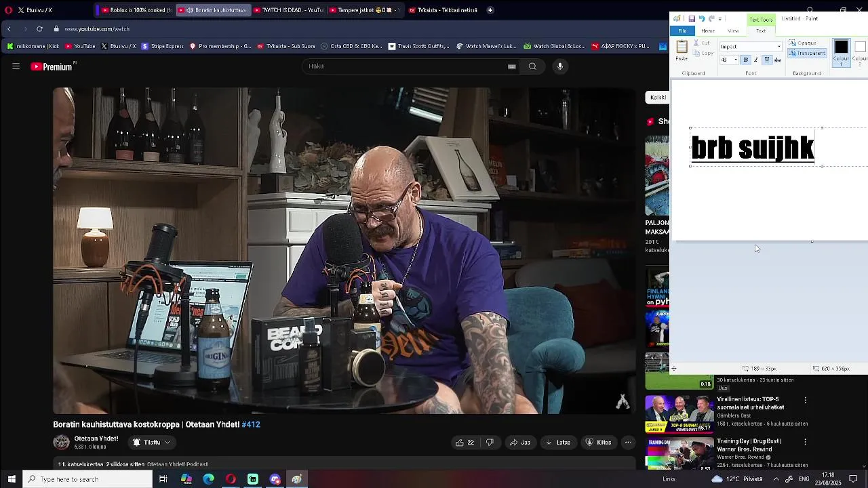The image size is (868, 488).
Task: Open the Tilattu subscription dropdown
Action: coord(151,443)
